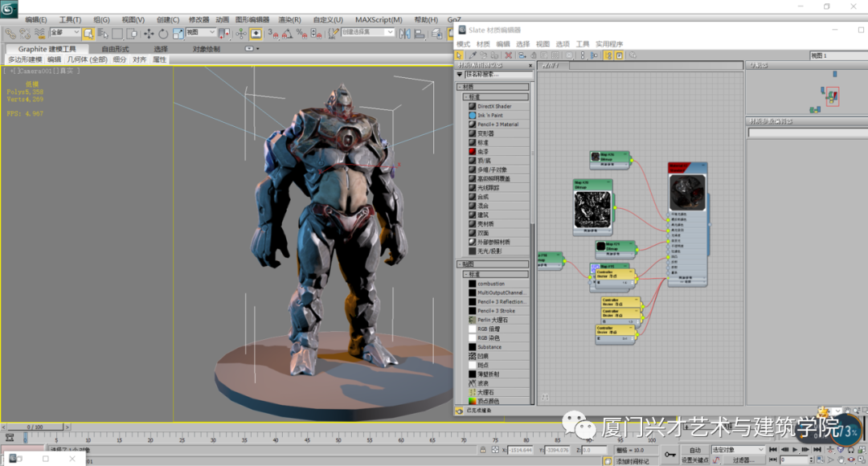Image resolution: width=868 pixels, height=466 pixels.
Task: Click Lay Out All vertical icon in Slate
Action: pyautogui.click(x=583, y=55)
